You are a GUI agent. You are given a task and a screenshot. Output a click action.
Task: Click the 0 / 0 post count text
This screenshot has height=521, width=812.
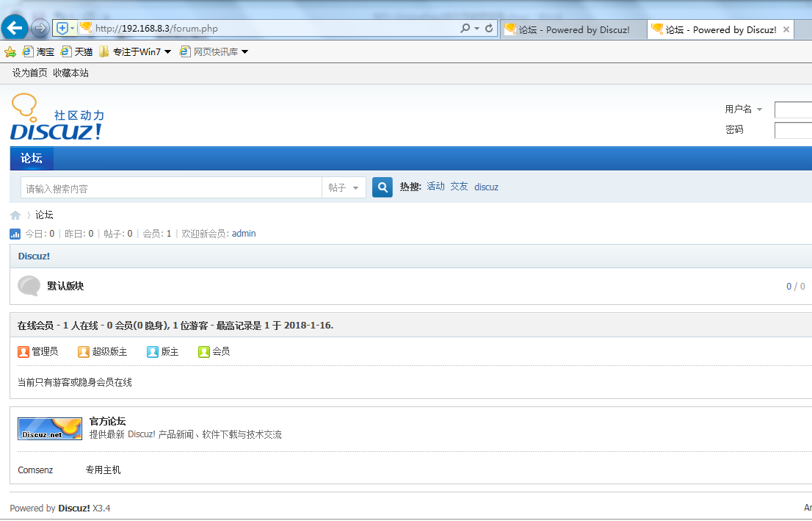coord(795,286)
